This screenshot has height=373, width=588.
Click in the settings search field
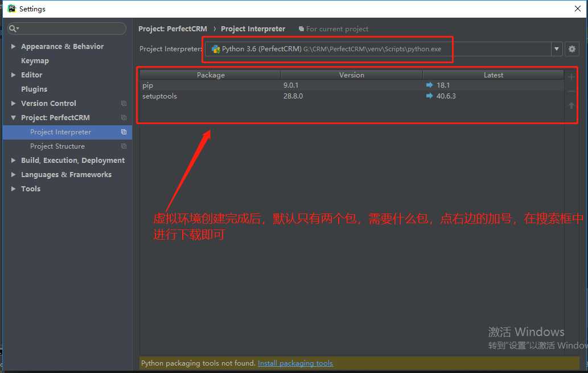(68, 28)
